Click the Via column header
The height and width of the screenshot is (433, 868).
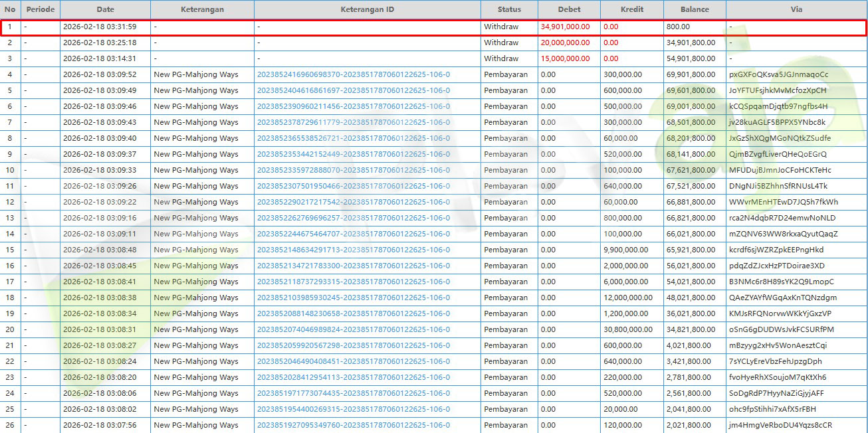pyautogui.click(x=796, y=10)
